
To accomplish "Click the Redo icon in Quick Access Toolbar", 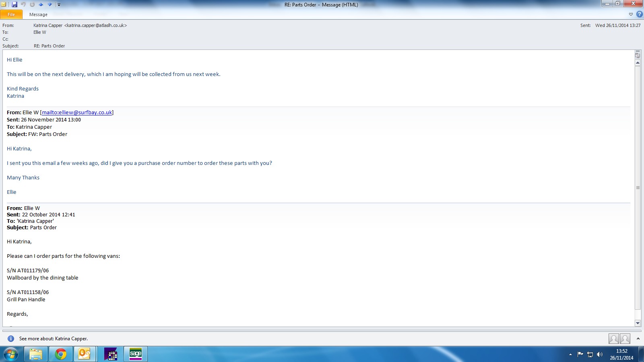I will [x=32, y=4].
